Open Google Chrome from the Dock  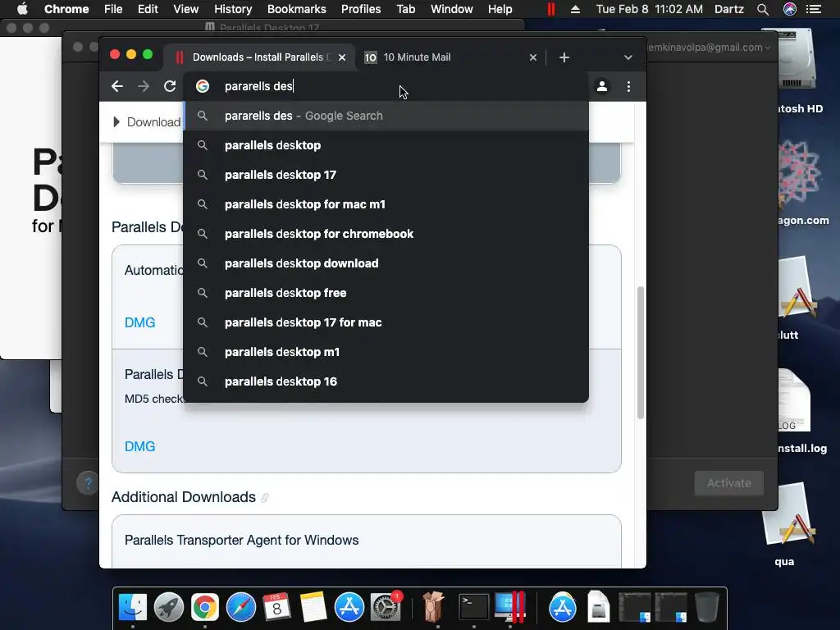coord(204,607)
